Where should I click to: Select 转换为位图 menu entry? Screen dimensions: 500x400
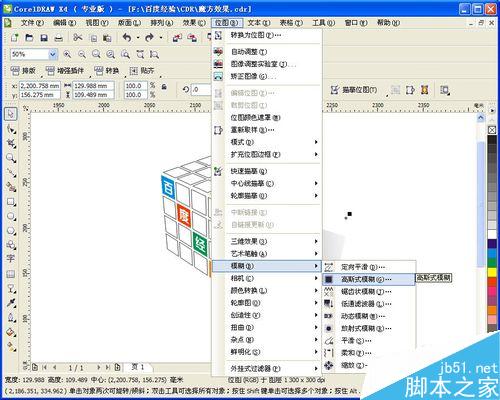[267, 35]
